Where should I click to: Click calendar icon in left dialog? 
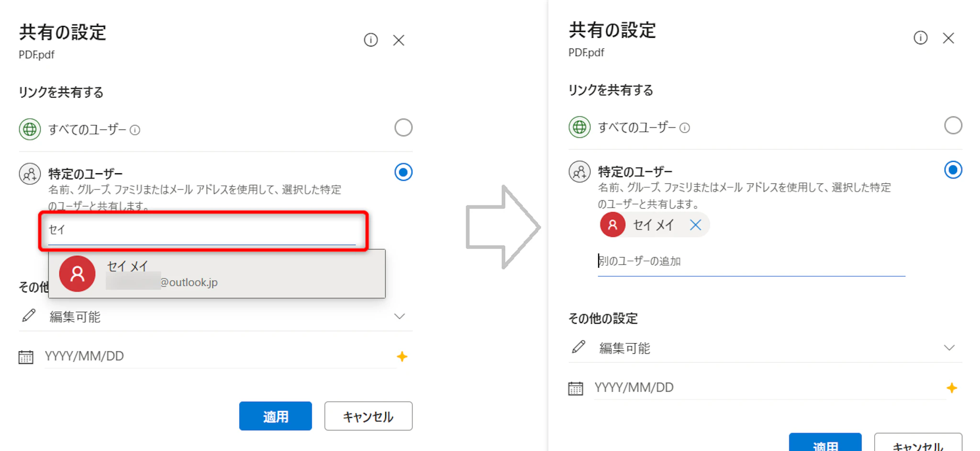(26, 357)
